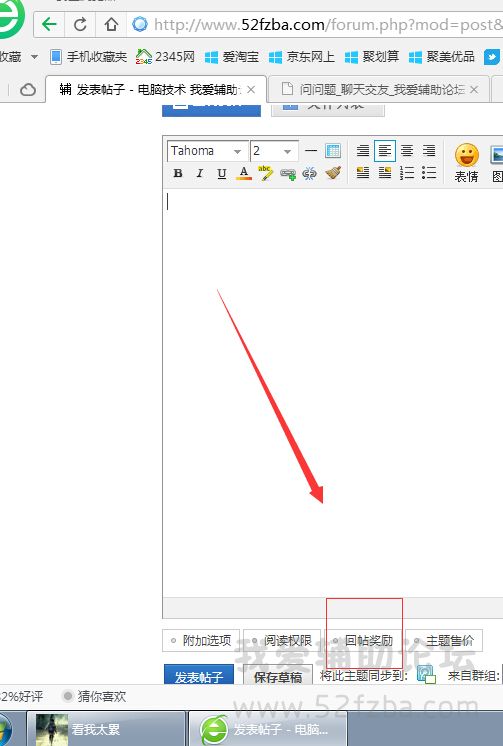Toggle the 主题售价 option panel

444,640
